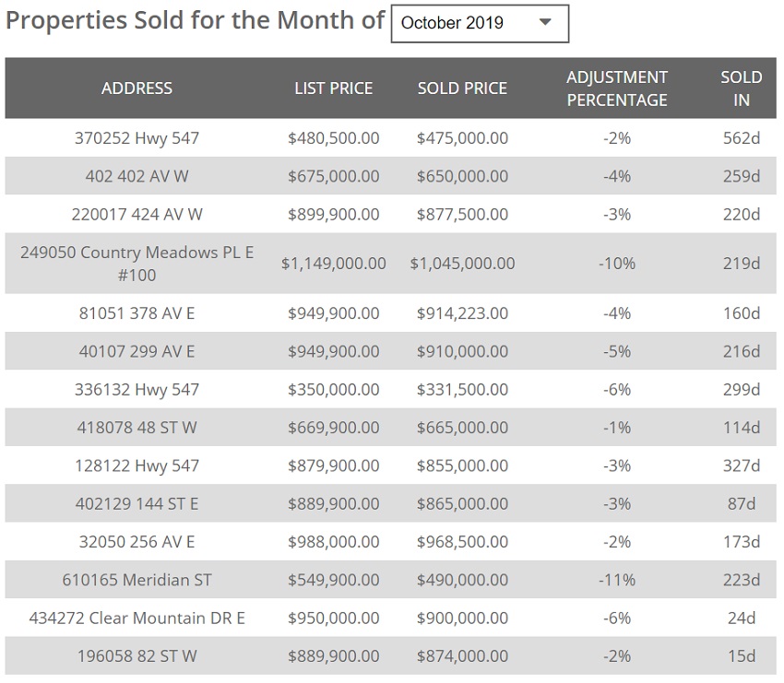Screen dimensions: 784x683
Task: Click the SOLD IN column header
Action: click(x=741, y=88)
